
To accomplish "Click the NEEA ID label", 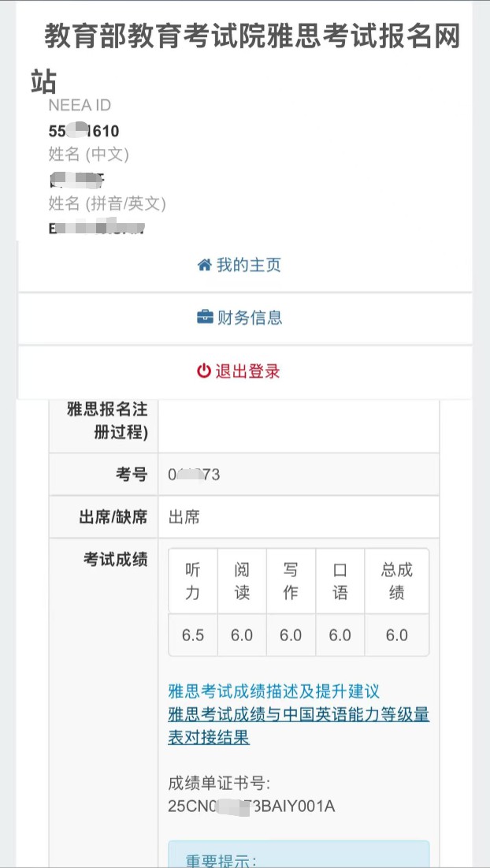I will 80,105.
